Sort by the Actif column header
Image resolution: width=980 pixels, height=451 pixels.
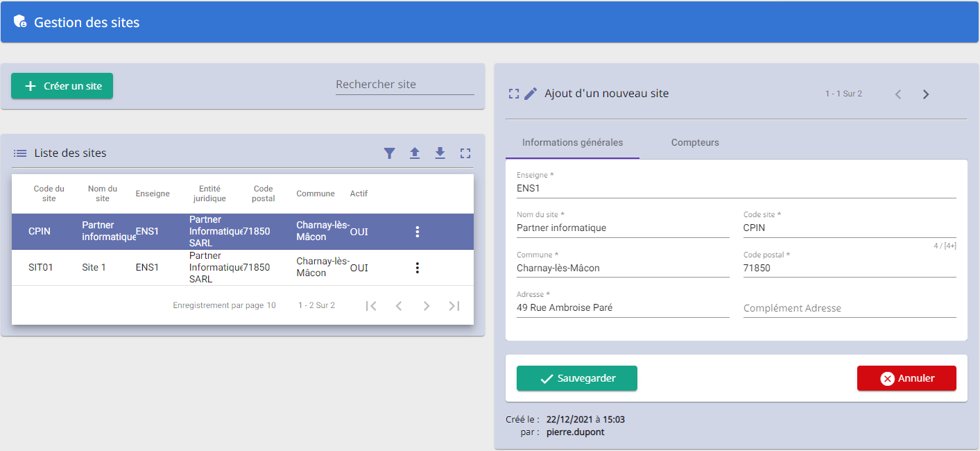[x=359, y=194]
